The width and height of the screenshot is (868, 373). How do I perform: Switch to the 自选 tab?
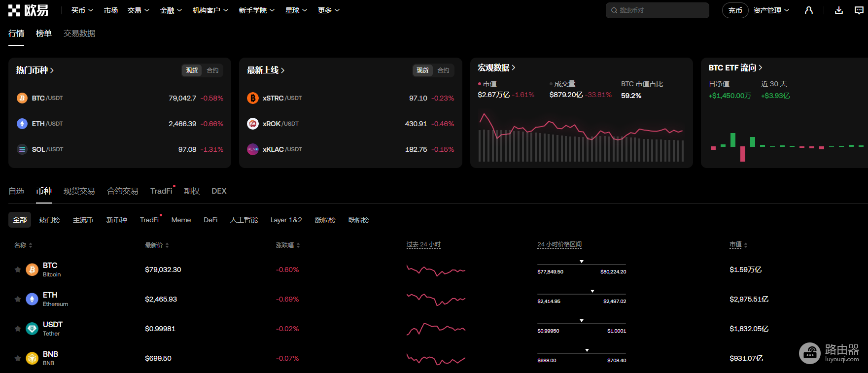coord(16,191)
